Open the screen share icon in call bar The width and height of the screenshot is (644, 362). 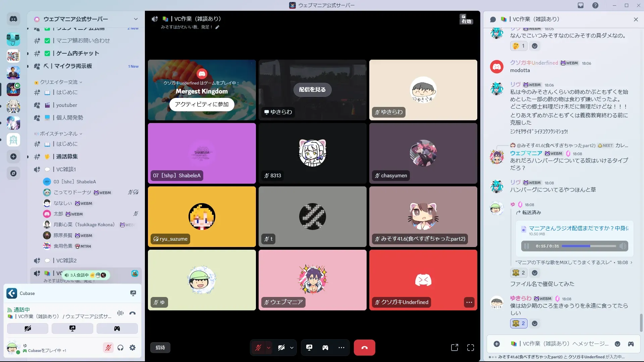point(309,348)
